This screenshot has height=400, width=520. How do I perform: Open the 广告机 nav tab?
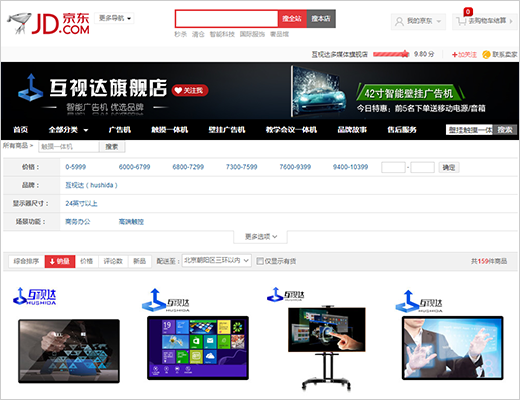(120, 130)
